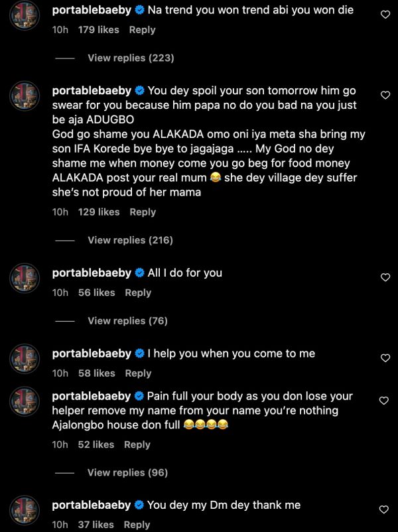This screenshot has height=532, width=398.
Task: Click verified badge on first portablebaeby comment
Action: [139, 11]
